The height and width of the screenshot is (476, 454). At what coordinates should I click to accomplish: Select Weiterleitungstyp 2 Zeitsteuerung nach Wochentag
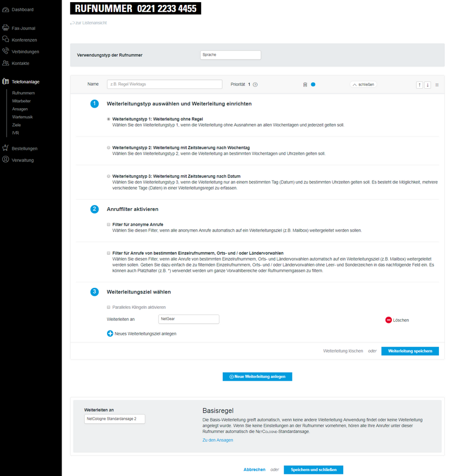pos(109,148)
